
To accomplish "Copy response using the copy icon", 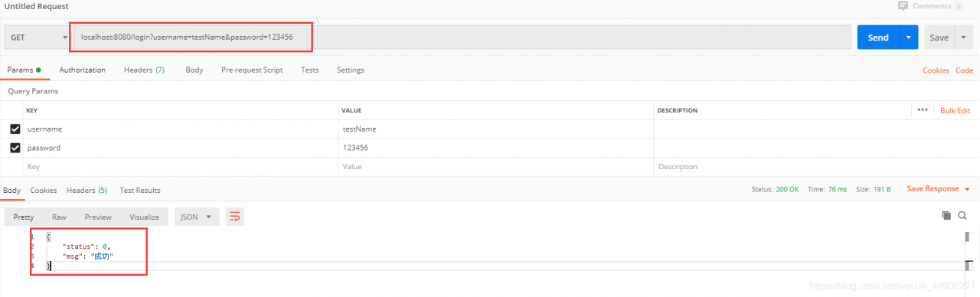I will coord(946,217).
